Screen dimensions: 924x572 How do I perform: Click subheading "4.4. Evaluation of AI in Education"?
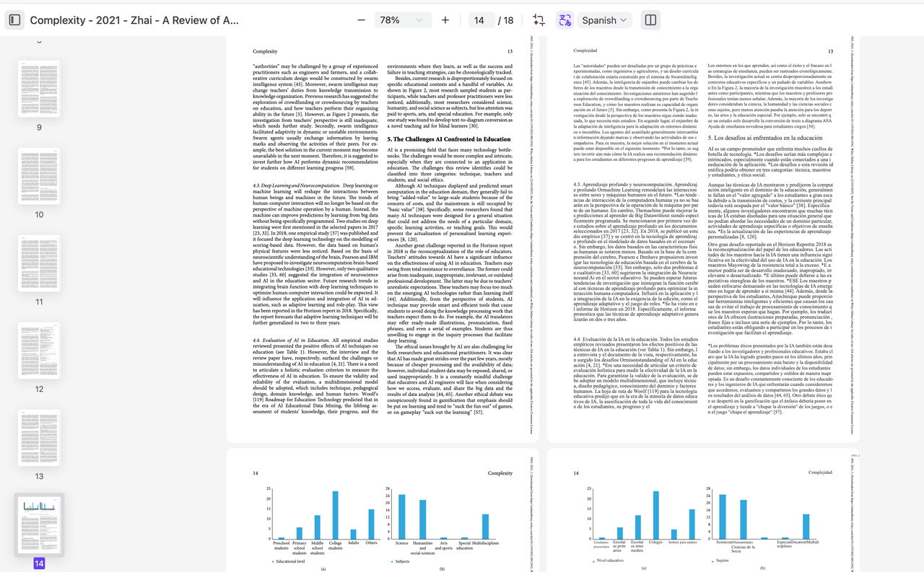(x=291, y=340)
